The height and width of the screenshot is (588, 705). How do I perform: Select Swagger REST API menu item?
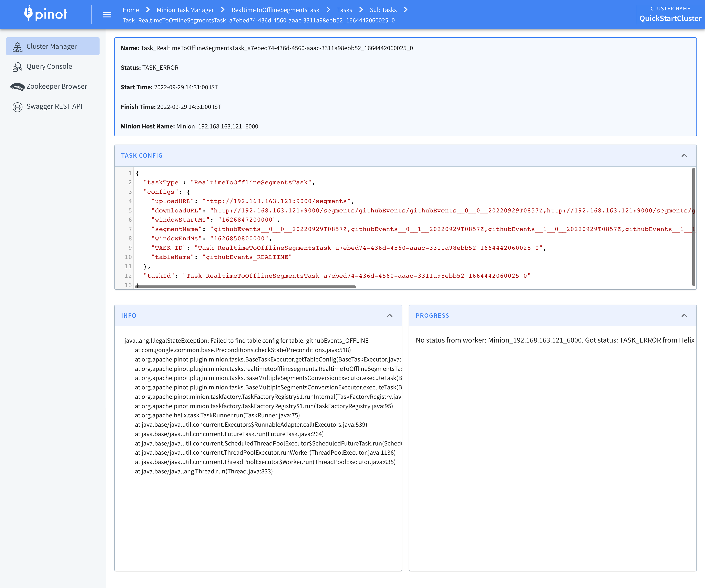54,106
